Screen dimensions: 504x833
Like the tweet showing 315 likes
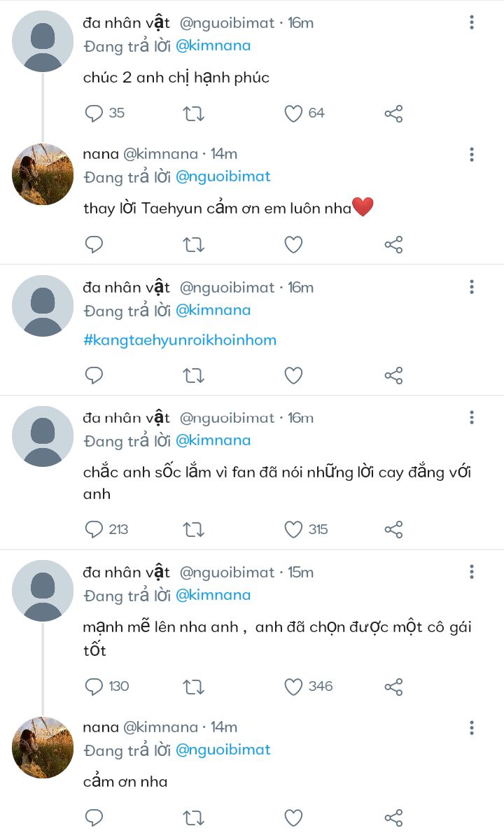[293, 529]
